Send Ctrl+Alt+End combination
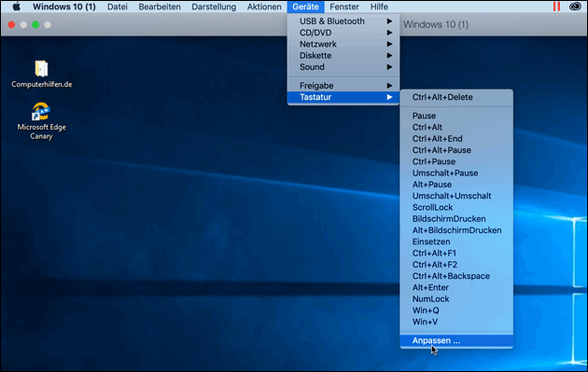The image size is (588, 372). (456, 139)
